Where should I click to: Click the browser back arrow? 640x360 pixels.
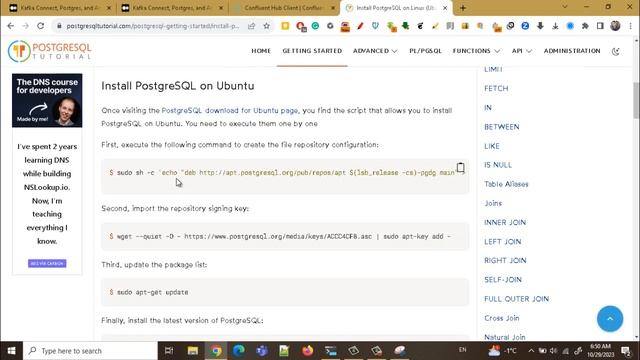pos(11,26)
